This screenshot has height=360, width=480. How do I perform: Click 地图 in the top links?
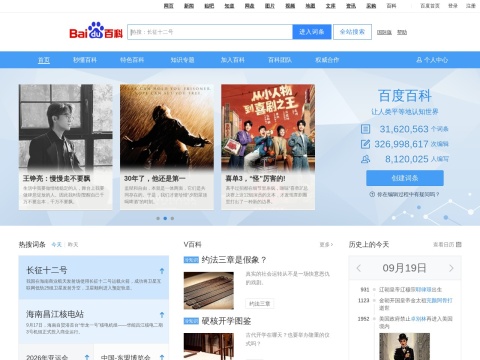click(310, 6)
